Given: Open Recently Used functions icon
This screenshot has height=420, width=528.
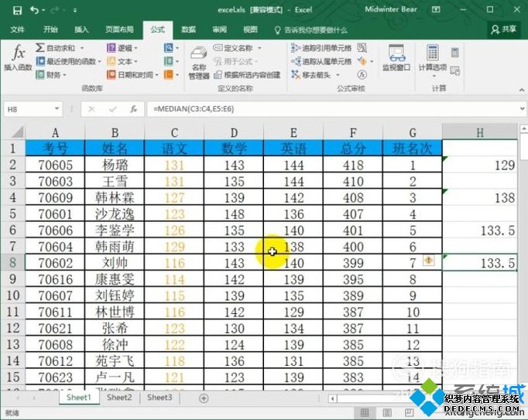Looking at the screenshot, I should point(40,61).
